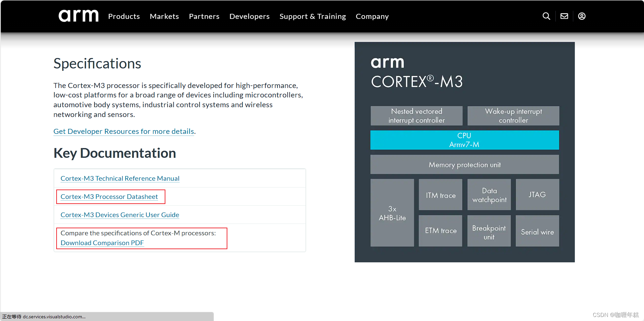The image size is (644, 321).
Task: Click the JTAG block
Action: click(537, 195)
